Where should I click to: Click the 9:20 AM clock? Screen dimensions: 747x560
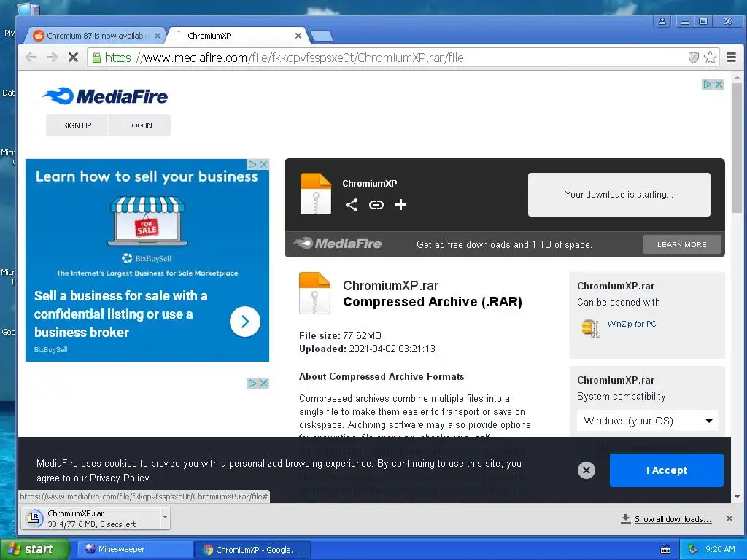720,549
